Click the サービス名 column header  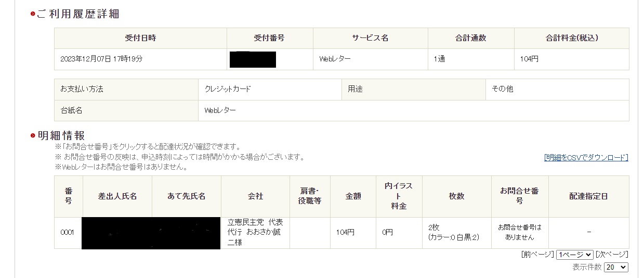pyautogui.click(x=370, y=38)
